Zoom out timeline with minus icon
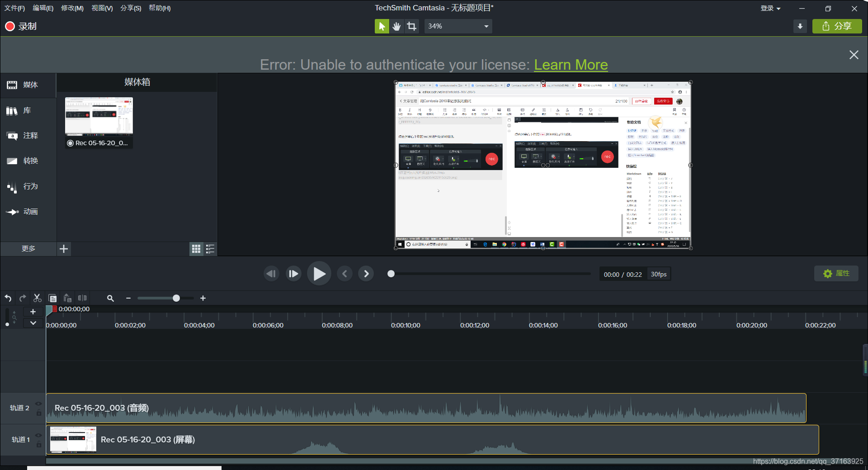 (128, 298)
